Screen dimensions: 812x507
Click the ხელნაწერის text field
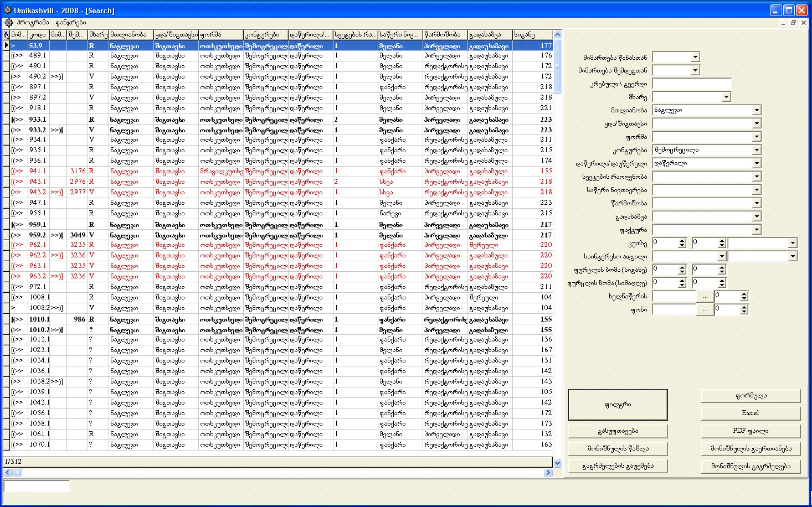(674, 296)
